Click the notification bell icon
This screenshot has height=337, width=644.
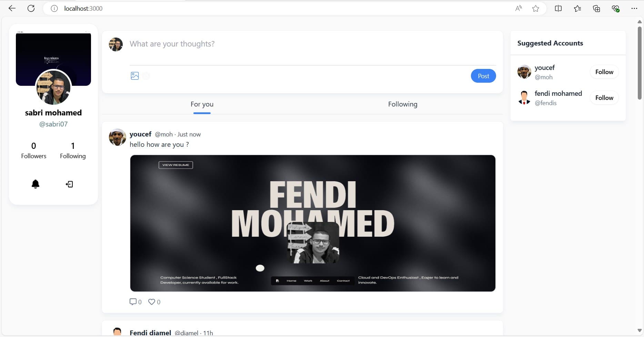point(36,184)
